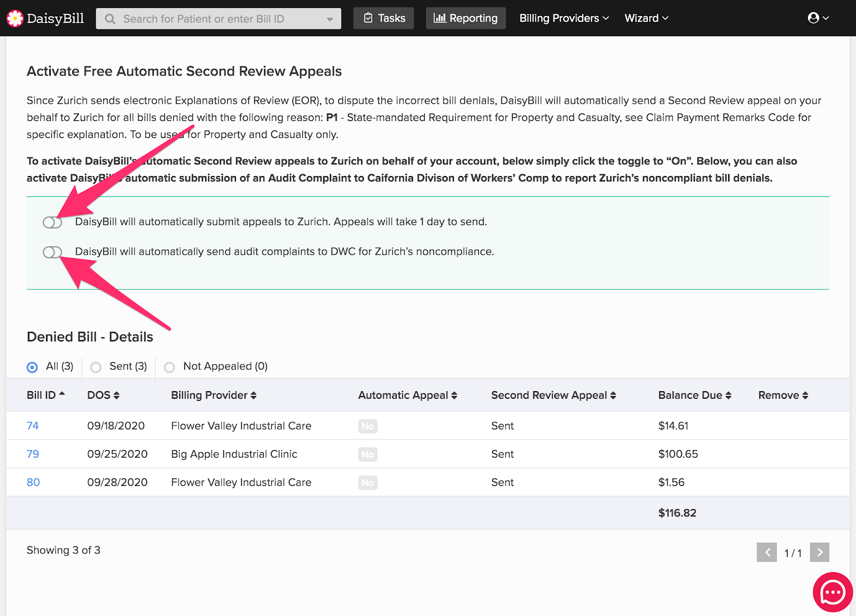The height and width of the screenshot is (616, 856).
Task: Sort table by DOS column
Action: coord(103,396)
